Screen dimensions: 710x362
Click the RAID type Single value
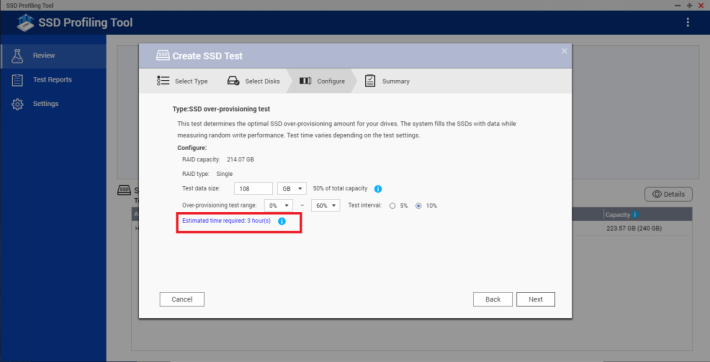click(x=224, y=174)
